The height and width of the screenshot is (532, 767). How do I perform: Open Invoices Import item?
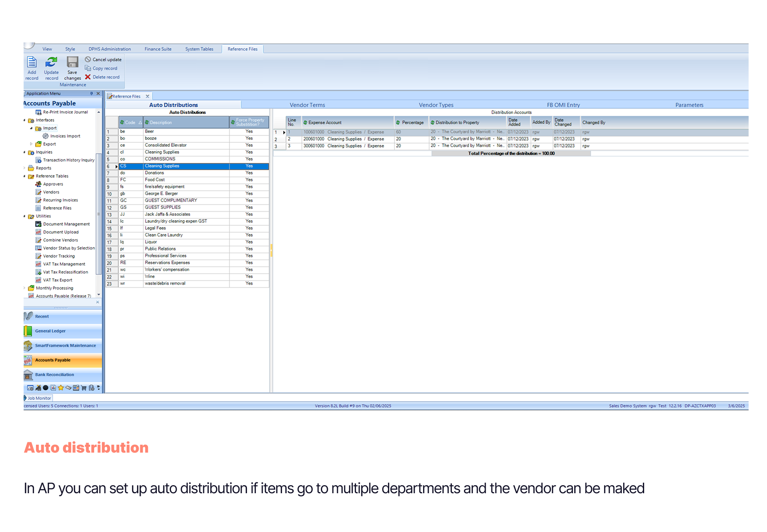click(x=61, y=136)
